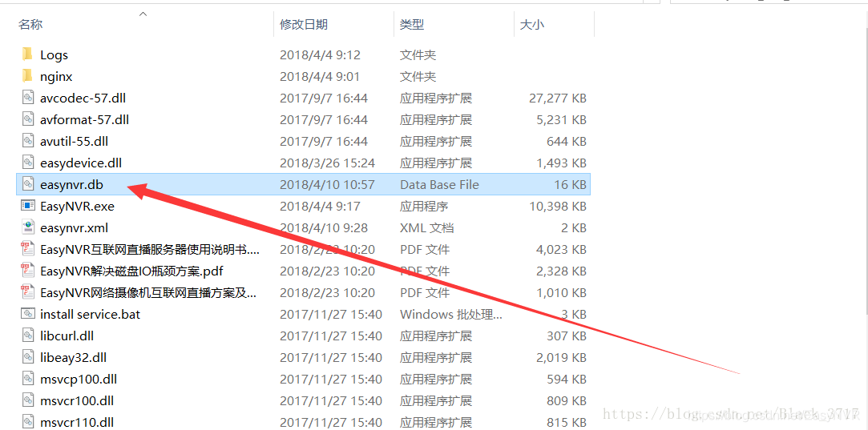Select msvcr110.dll file icon
The width and height of the screenshot is (868, 430).
click(x=28, y=422)
